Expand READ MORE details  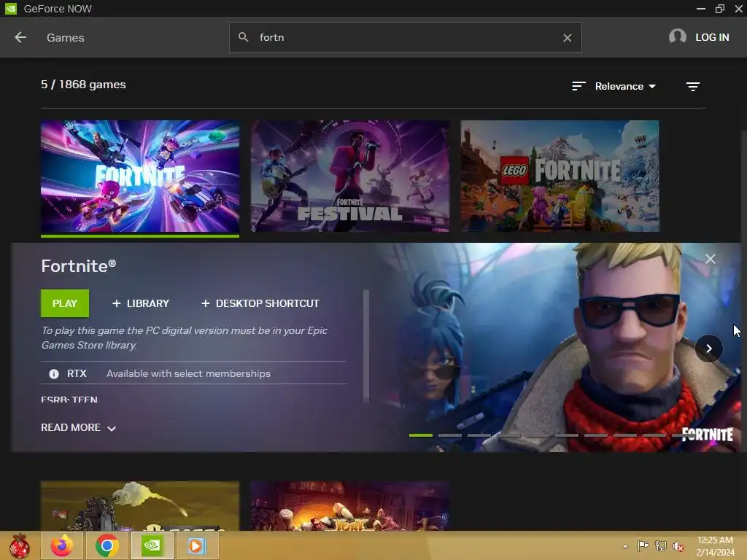78,427
